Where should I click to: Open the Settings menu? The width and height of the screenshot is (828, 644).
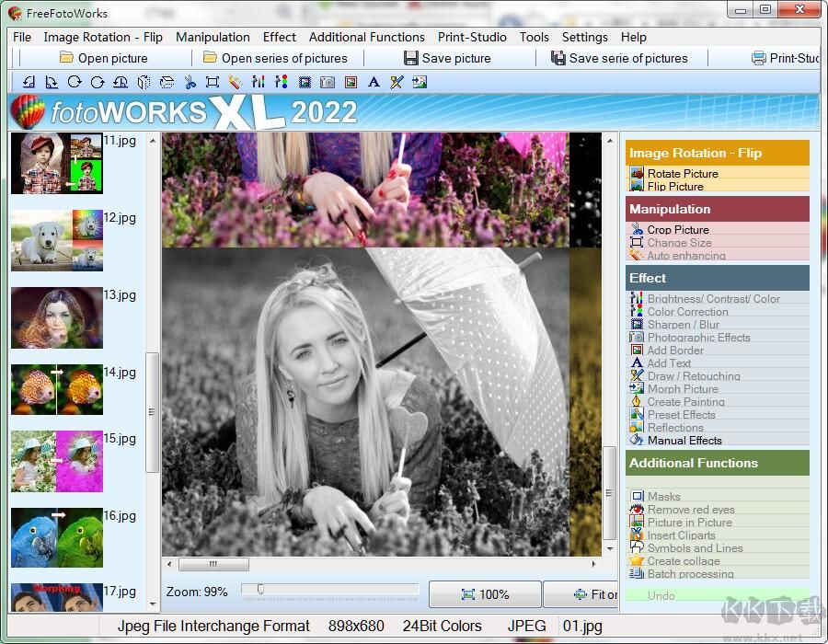click(584, 38)
